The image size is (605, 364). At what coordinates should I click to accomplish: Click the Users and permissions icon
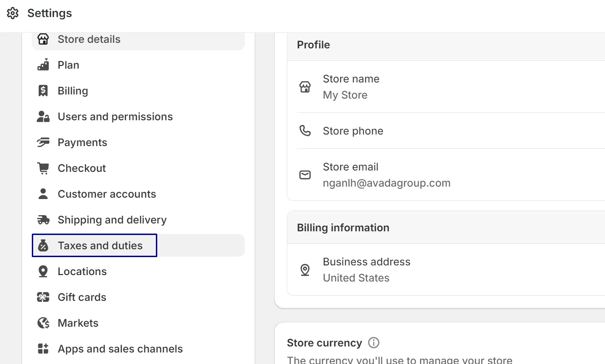point(43,117)
